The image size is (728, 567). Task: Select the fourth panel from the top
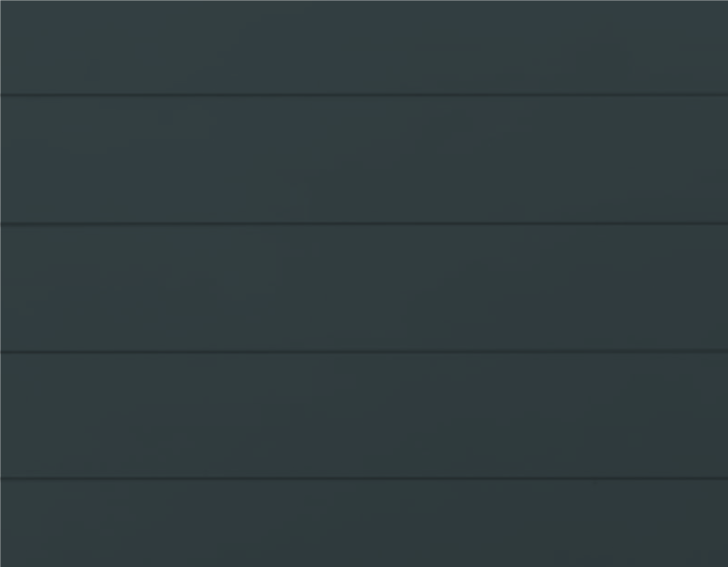pos(364,415)
